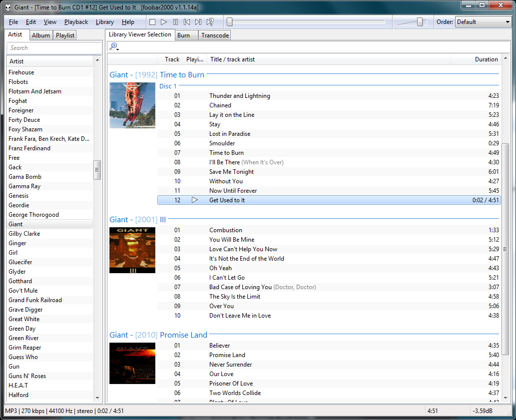Click the Play random track icon
Screen dimensions: 516x420
click(210, 21)
